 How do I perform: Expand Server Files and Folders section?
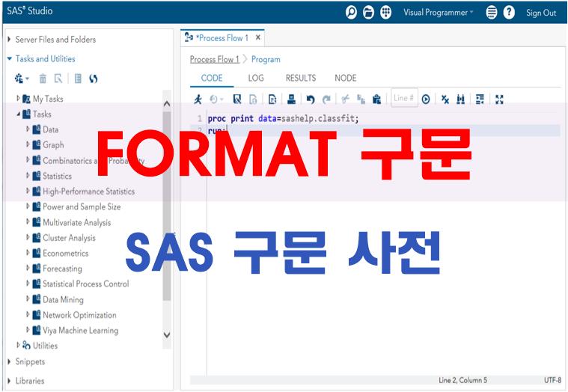tap(9, 39)
